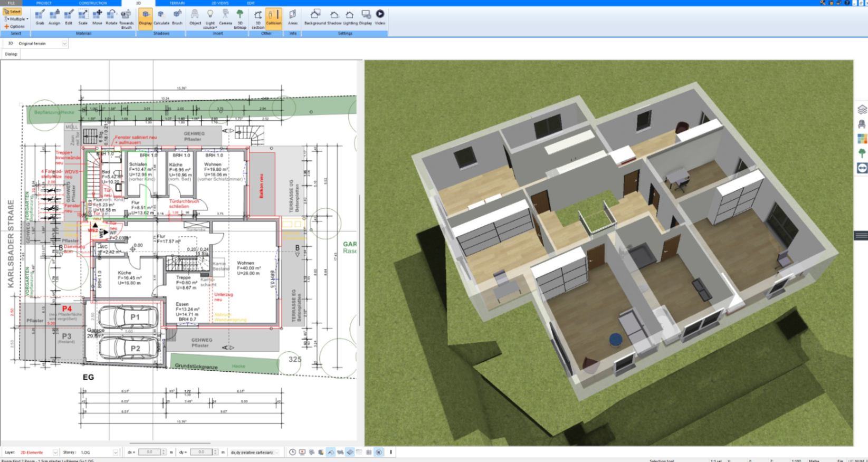Viewport: 868px width, 462px height.
Task: Switch to the PROJECT tab
Action: [44, 3]
